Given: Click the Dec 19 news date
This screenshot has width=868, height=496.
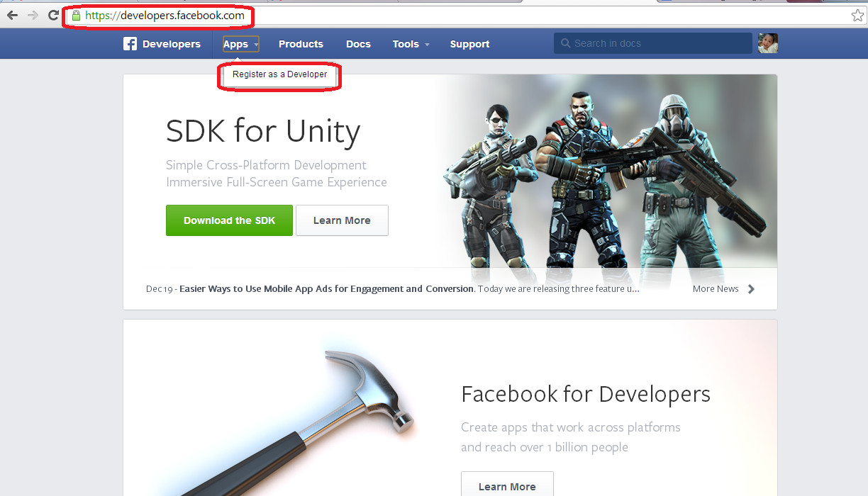Looking at the screenshot, I should click(159, 289).
